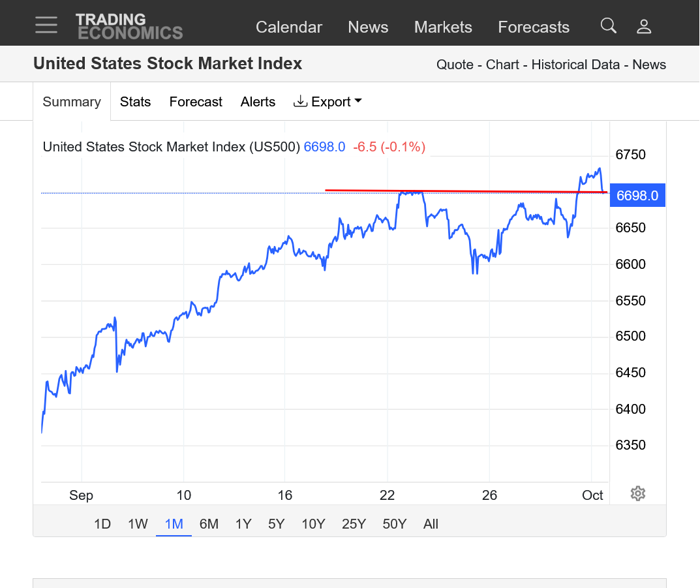Switch chart range to 6M
The image size is (700, 588).
209,524
